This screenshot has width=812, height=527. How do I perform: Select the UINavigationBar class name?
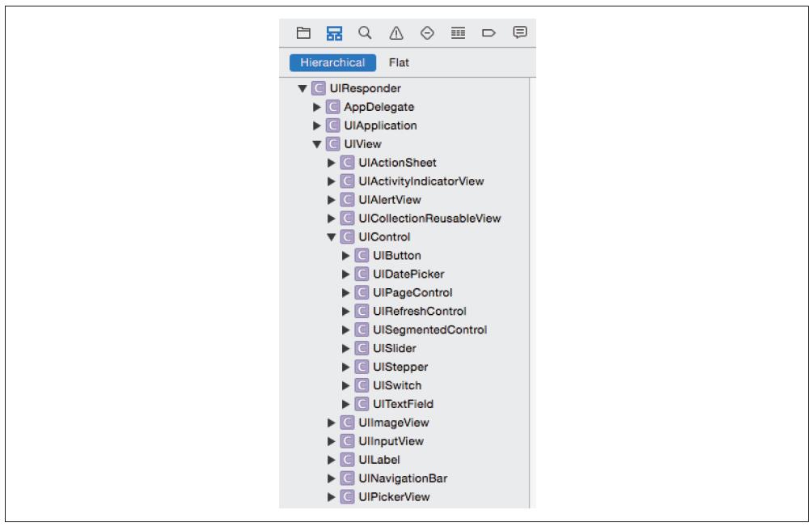[x=403, y=478]
